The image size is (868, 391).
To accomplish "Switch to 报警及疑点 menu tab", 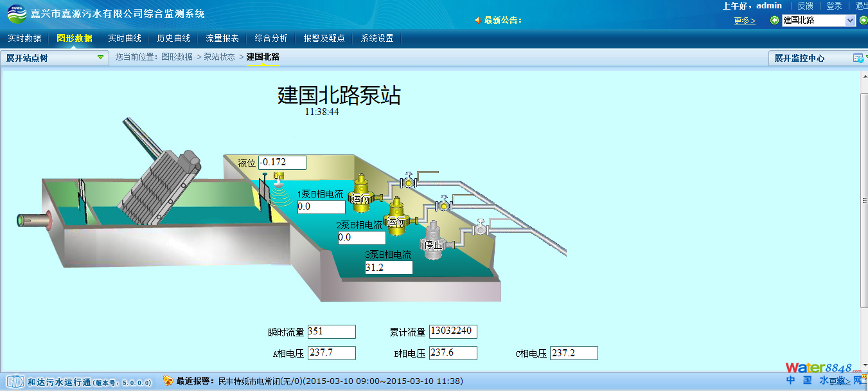I will pyautogui.click(x=324, y=39).
